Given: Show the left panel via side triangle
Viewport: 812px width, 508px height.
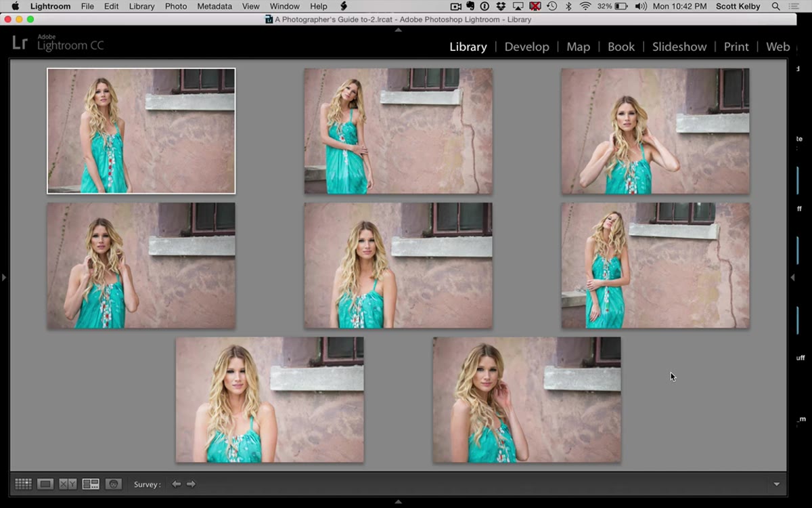Looking at the screenshot, I should (3, 278).
